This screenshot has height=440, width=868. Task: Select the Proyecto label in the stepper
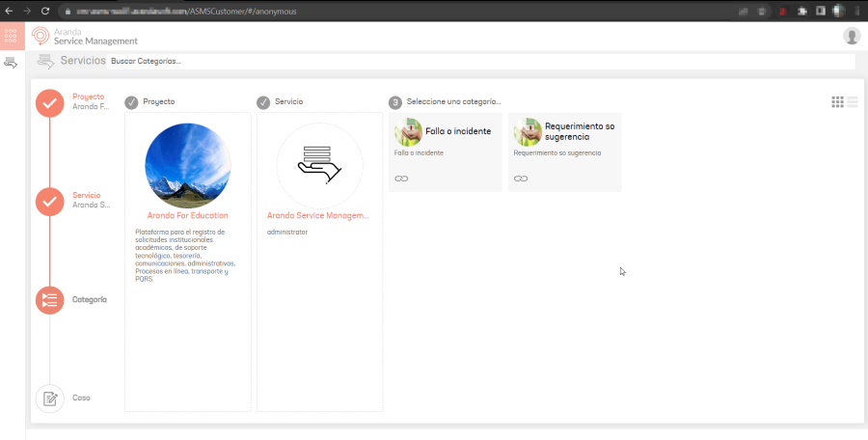coord(88,97)
